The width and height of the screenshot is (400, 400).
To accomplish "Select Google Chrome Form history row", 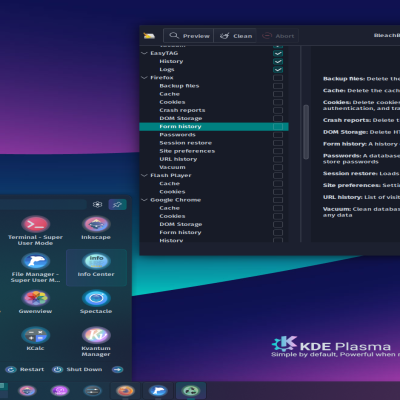I will [214, 232].
